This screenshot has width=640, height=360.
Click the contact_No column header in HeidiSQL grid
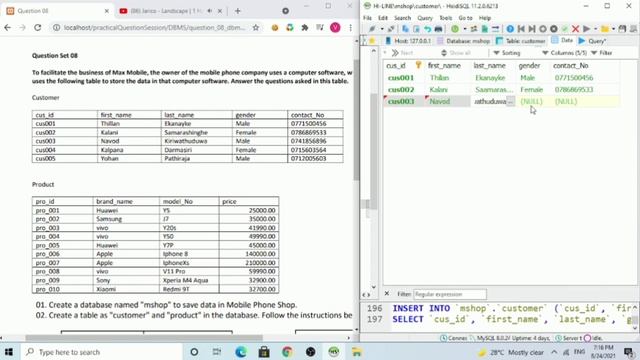(585, 65)
